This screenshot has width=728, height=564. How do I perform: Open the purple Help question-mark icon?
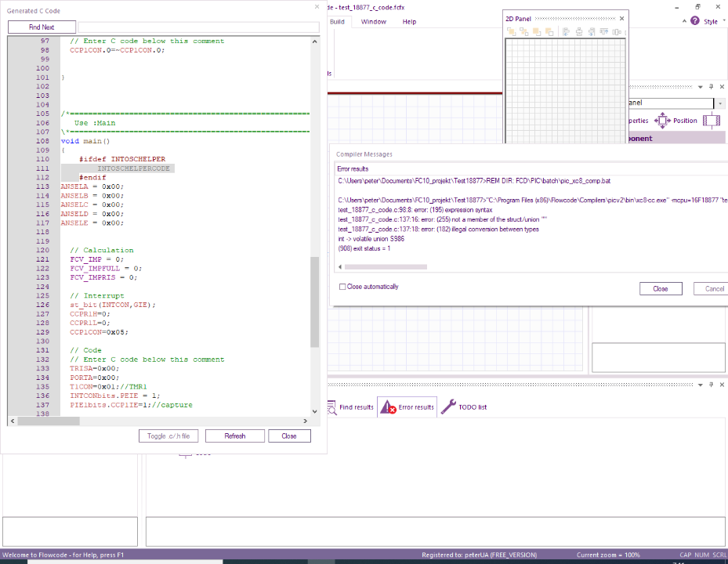pos(694,21)
